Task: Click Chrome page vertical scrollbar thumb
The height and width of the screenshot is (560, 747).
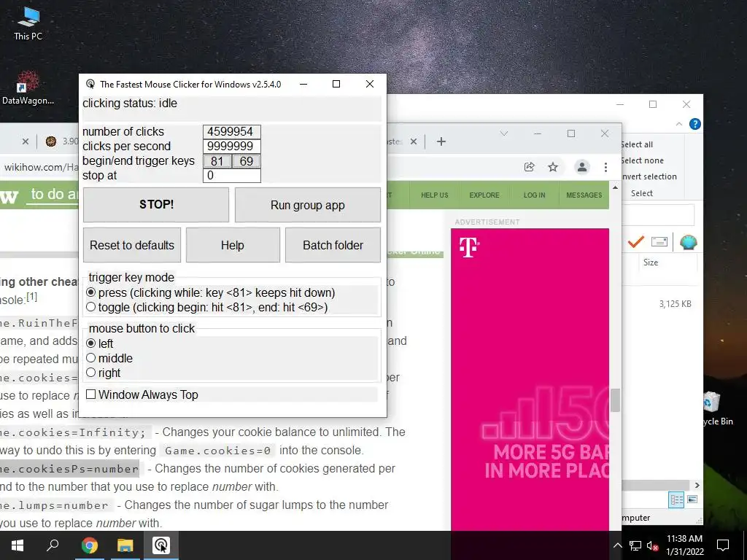Action: point(615,400)
